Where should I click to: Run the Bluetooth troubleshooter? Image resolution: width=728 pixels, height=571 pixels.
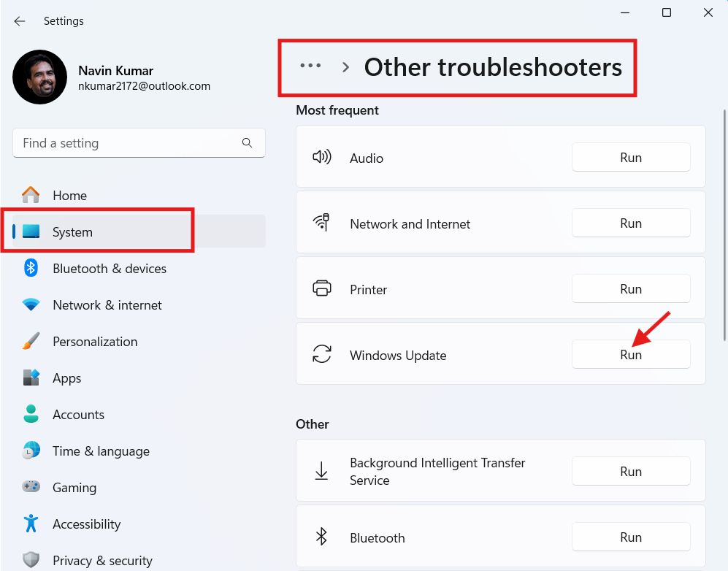pos(631,537)
